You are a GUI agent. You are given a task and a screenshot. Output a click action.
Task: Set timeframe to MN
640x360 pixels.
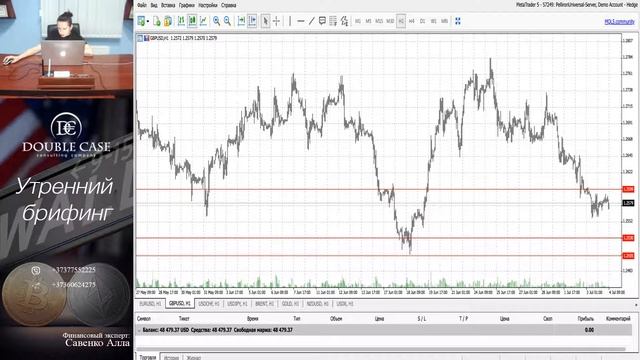pyautogui.click(x=444, y=21)
